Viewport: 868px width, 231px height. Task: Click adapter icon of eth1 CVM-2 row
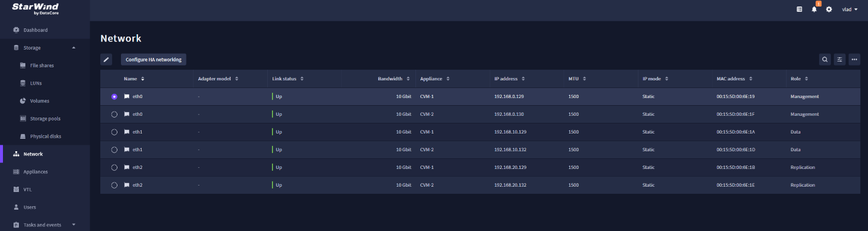126,149
